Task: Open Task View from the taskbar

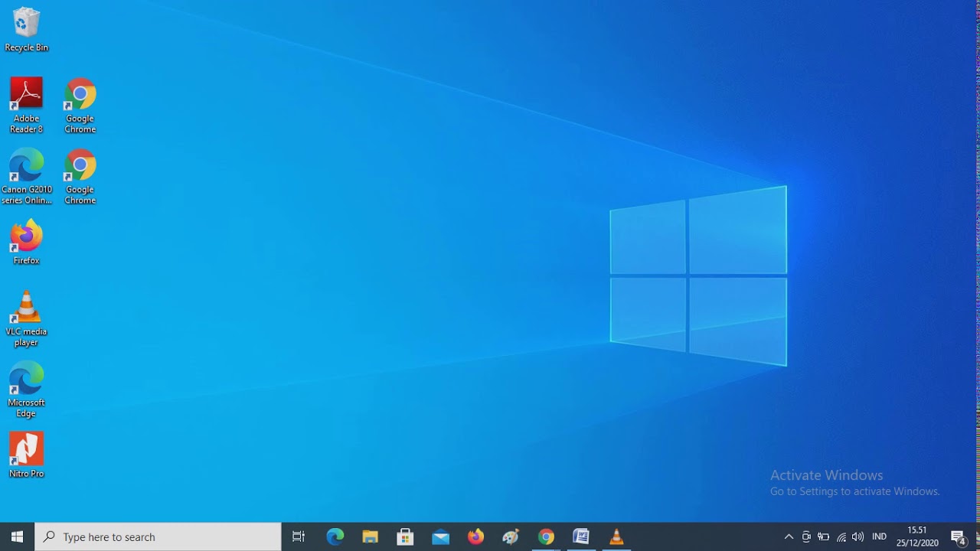Action: tap(299, 536)
